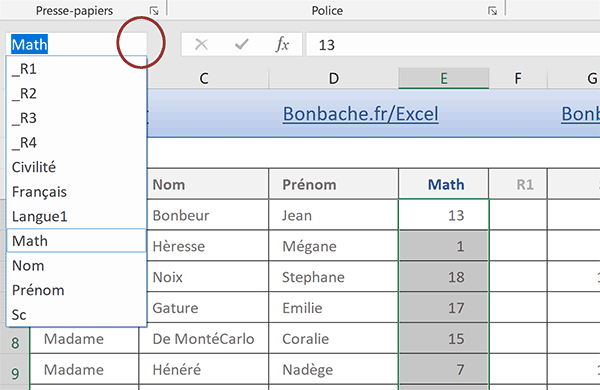Click the Emilie first-name cell
The width and height of the screenshot is (600, 390).
pyautogui.click(x=333, y=308)
